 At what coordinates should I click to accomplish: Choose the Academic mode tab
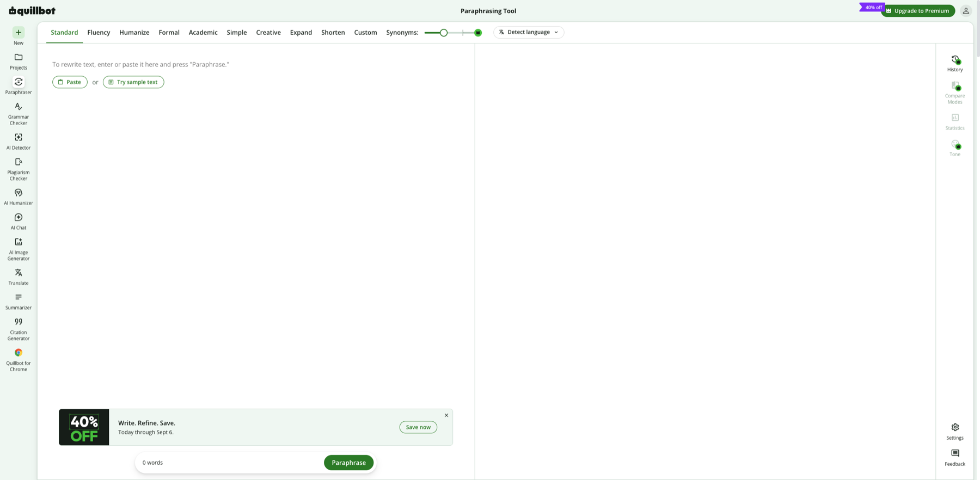pos(203,33)
